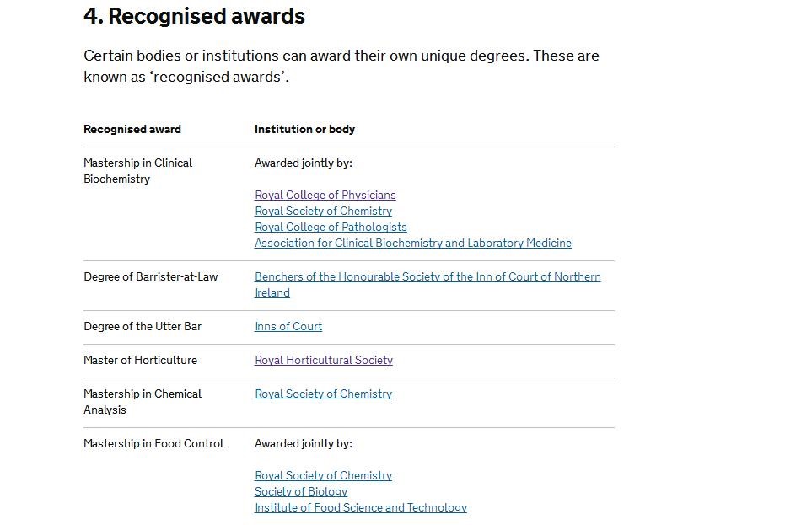Viewport: 812px width, 525px height.
Task: Open the Royal College of Pathologists link
Action: point(331,227)
